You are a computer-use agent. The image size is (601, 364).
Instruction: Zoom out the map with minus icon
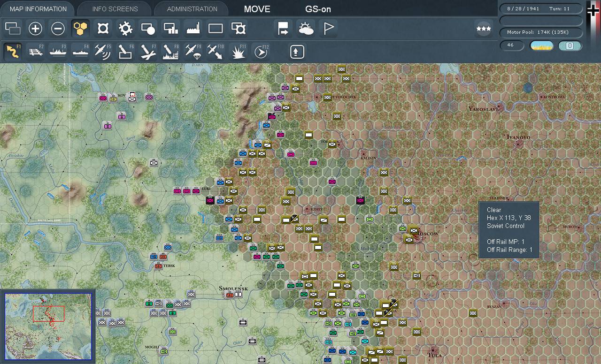(x=58, y=29)
